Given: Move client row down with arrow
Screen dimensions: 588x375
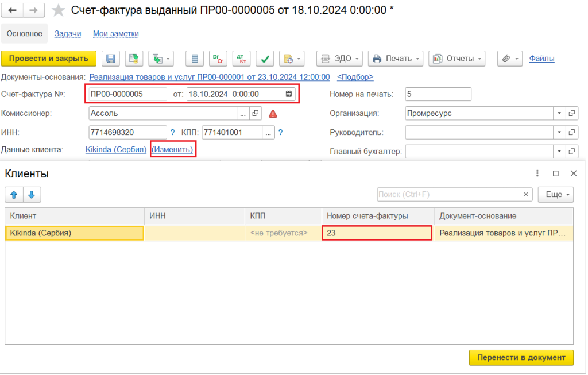Looking at the screenshot, I should click(32, 195).
